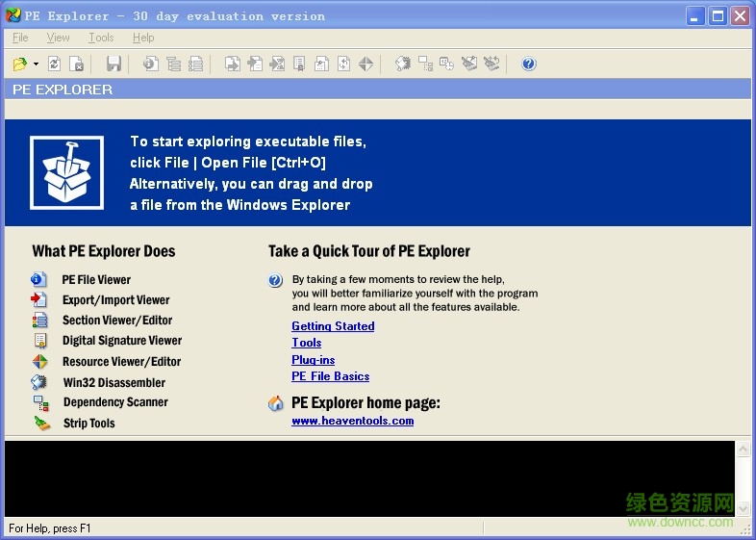Click the PE File Viewer info icon
Screen dimensions: 756x540
tap(39, 279)
